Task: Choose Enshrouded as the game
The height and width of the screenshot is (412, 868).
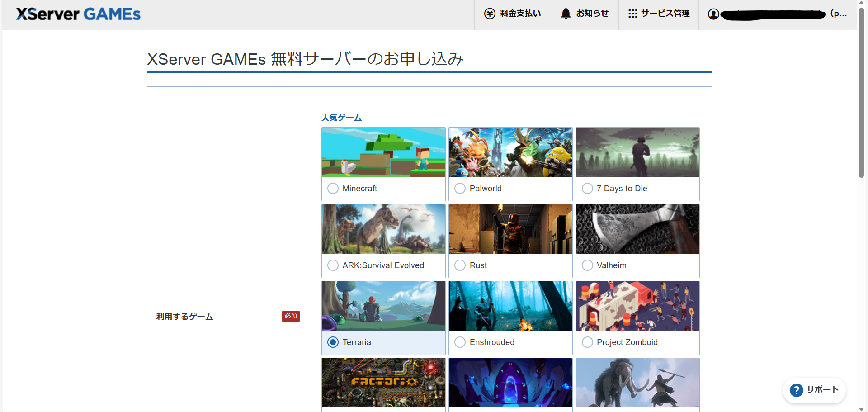Action: click(460, 342)
